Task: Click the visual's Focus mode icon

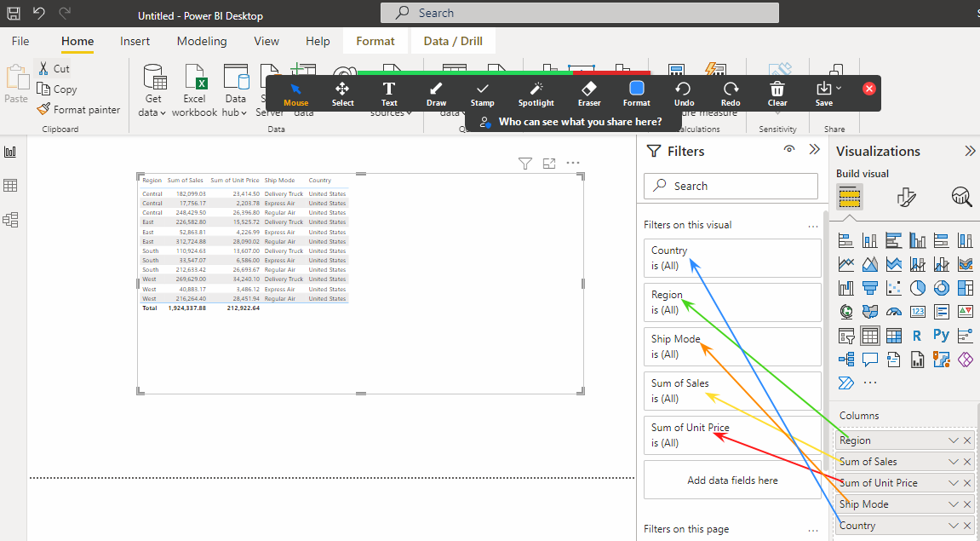Action: click(x=549, y=164)
